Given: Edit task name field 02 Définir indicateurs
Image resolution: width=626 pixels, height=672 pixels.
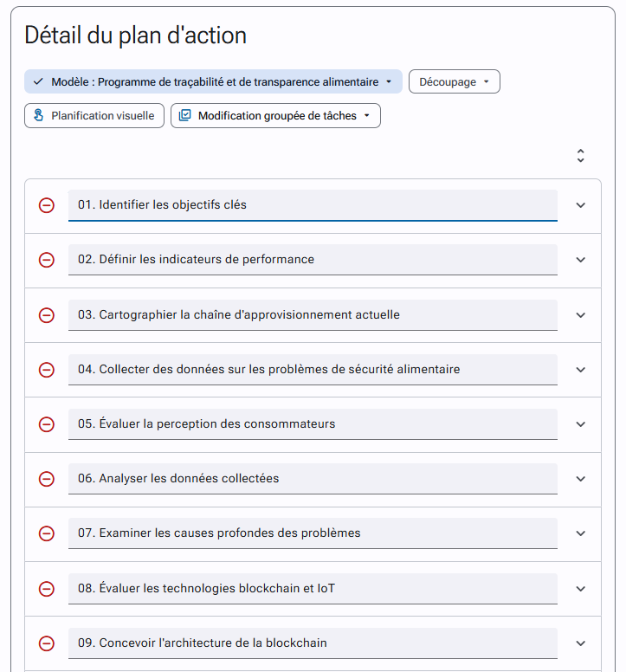Looking at the screenshot, I should pyautogui.click(x=313, y=260).
